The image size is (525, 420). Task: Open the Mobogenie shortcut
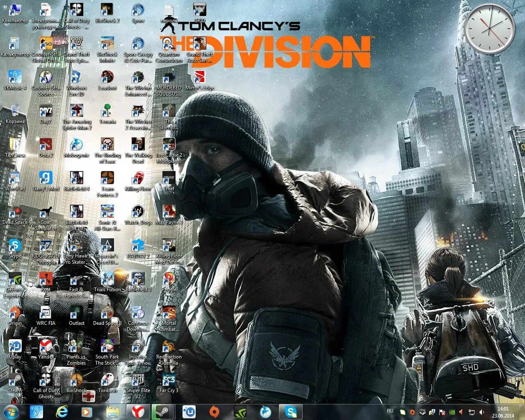(77, 148)
